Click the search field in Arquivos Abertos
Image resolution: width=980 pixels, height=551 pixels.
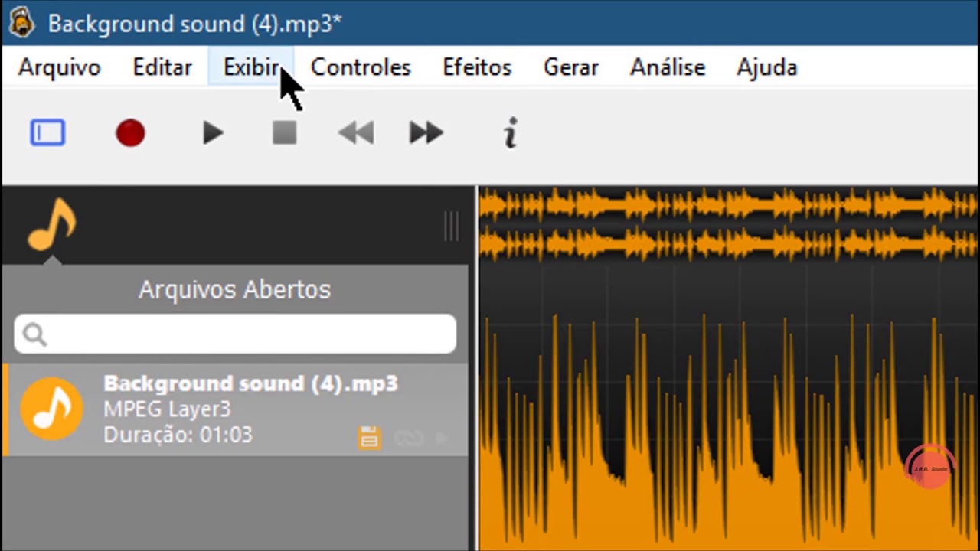click(x=235, y=334)
